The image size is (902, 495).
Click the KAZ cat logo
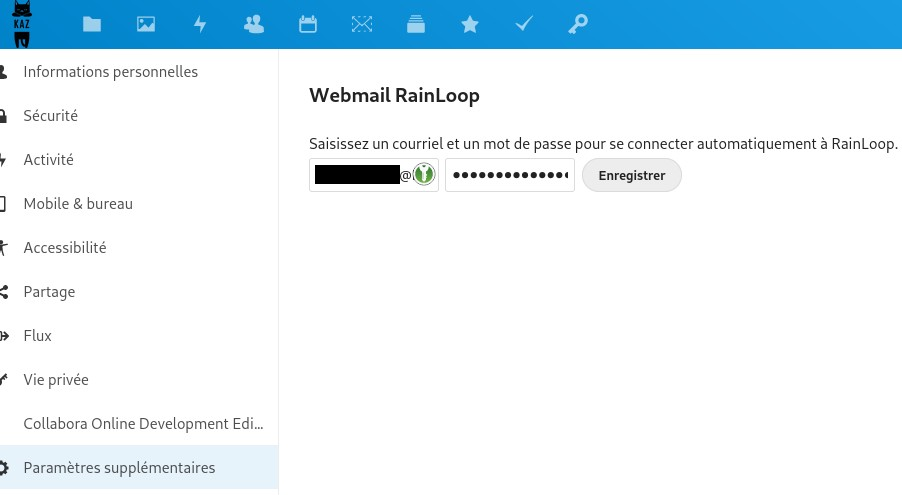22,24
